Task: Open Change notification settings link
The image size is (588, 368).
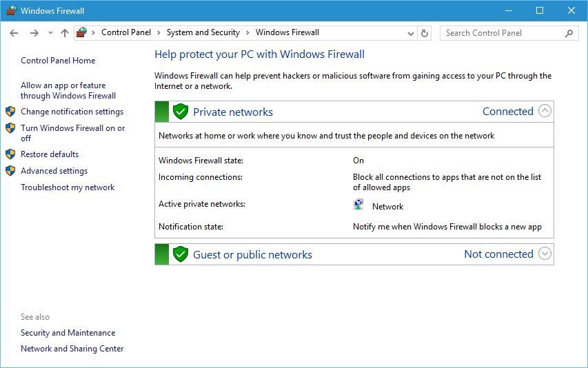Action: pyautogui.click(x=72, y=112)
